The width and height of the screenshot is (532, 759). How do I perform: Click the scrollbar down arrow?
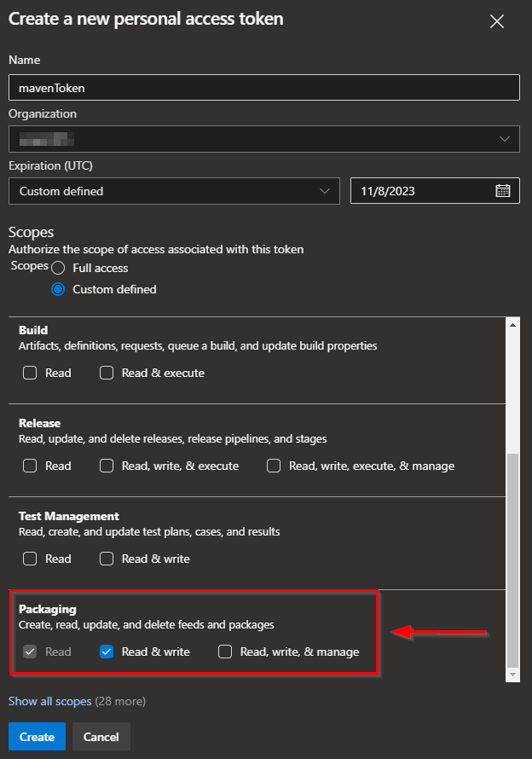click(x=513, y=675)
